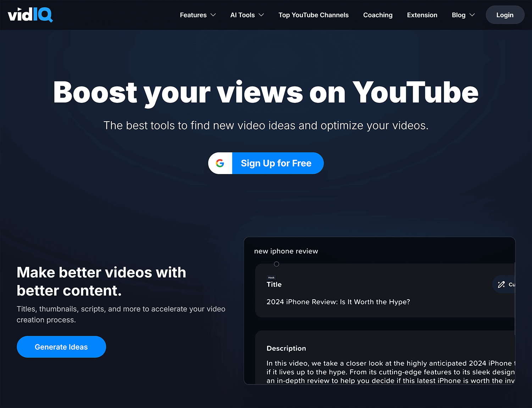Click the 'new iphone review' search text
The width and height of the screenshot is (532, 408).
(x=286, y=251)
